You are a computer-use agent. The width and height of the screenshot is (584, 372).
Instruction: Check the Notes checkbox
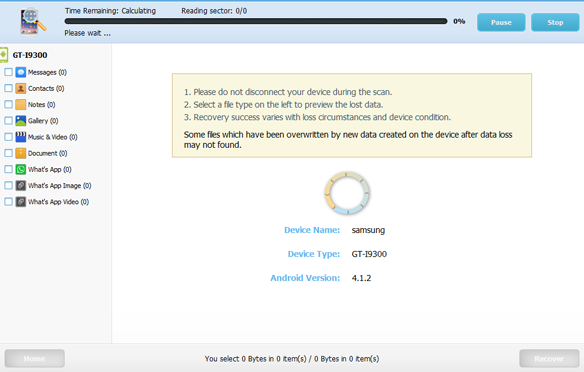[8, 104]
